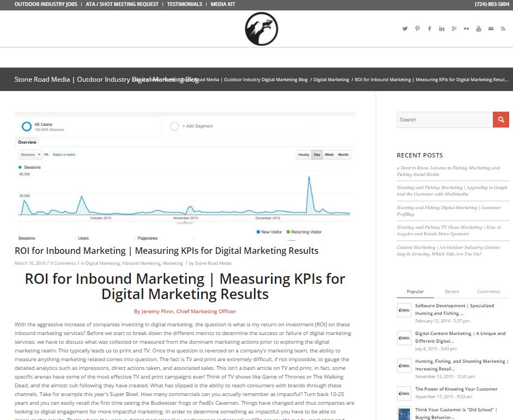Expand the chart handle below the graph
The image size is (513, 420).
pyautogui.click(x=185, y=222)
